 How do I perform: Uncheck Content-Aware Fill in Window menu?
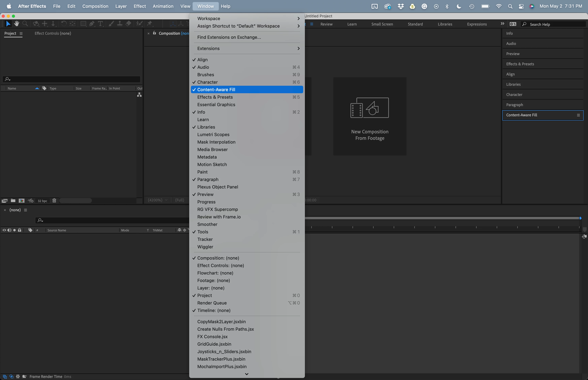(216, 90)
